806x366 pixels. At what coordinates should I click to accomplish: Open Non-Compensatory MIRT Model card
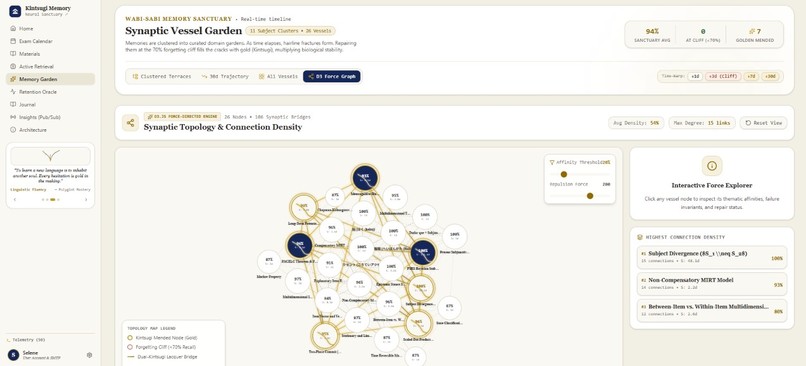712,284
